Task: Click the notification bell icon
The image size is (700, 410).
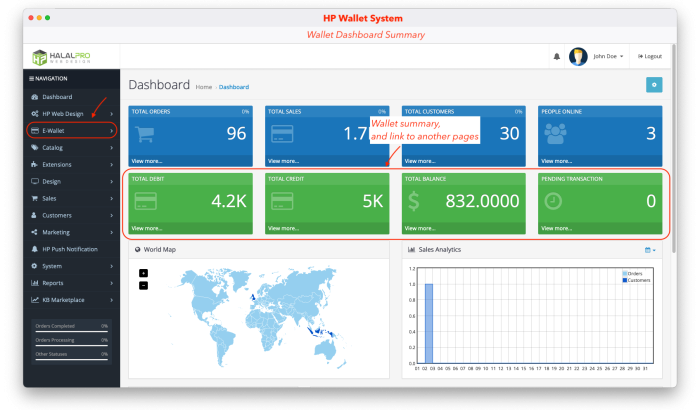Action: point(556,56)
